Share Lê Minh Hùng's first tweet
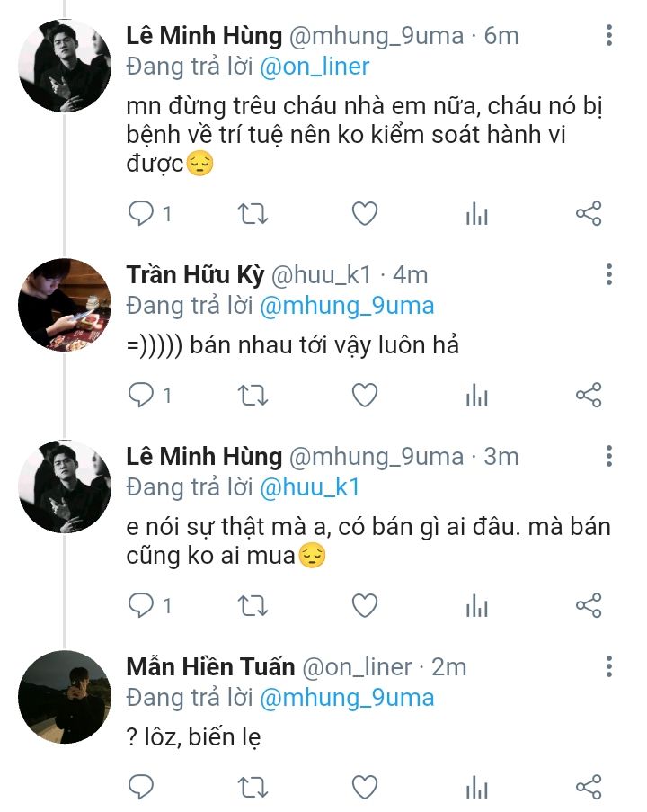Screen dimensions: 647x812 coord(588,214)
